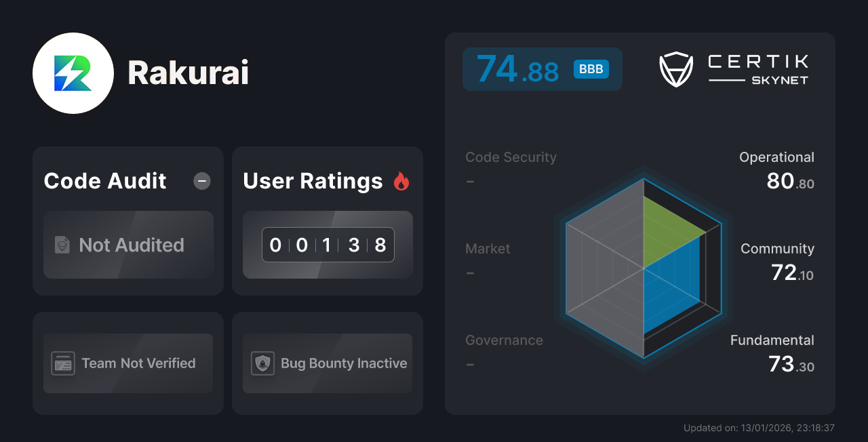868x442 pixels.
Task: Expand the Code Security metric details
Action: [x=511, y=168]
